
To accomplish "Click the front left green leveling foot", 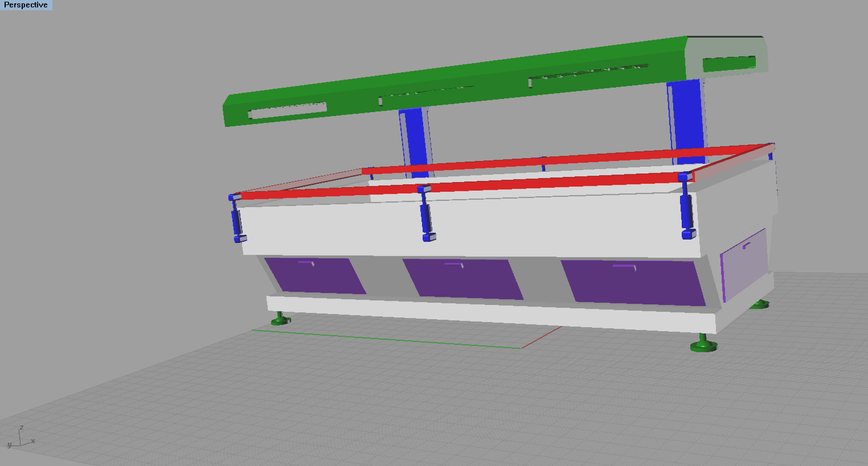I will click(x=280, y=320).
